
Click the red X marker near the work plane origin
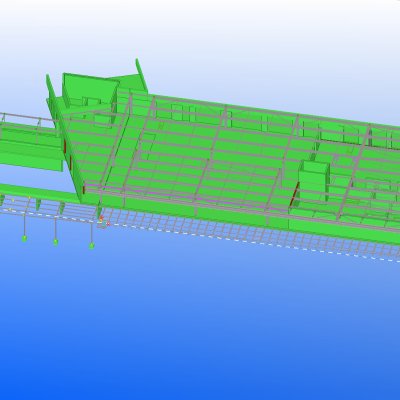point(108,224)
